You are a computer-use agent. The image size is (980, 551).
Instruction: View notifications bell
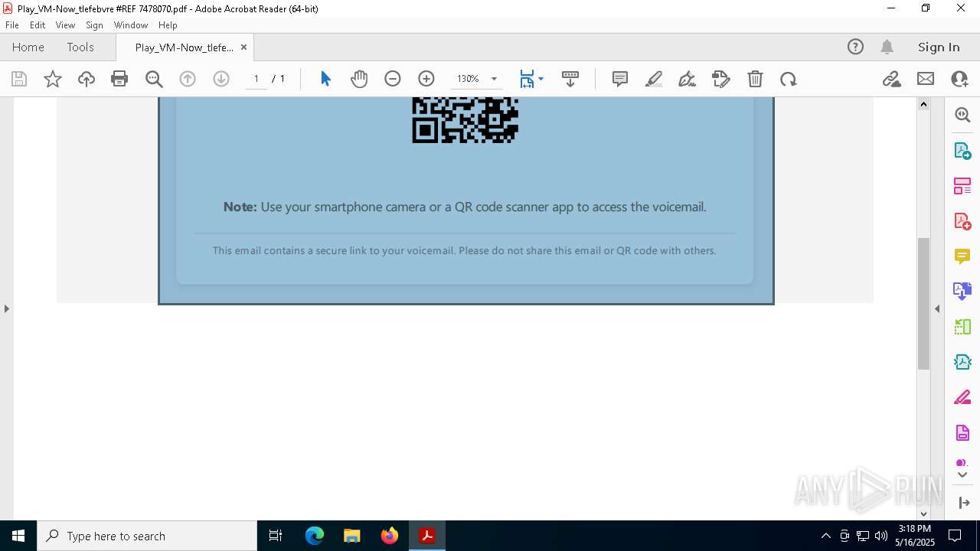(x=887, y=47)
